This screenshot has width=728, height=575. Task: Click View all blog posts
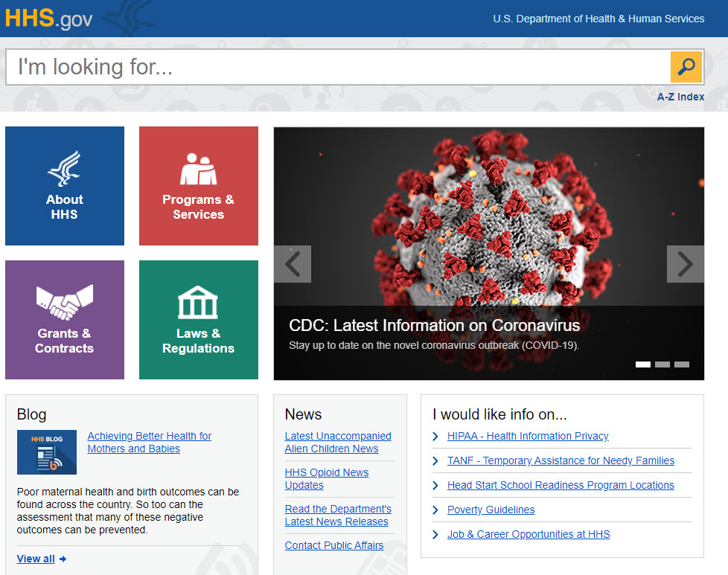click(36, 559)
